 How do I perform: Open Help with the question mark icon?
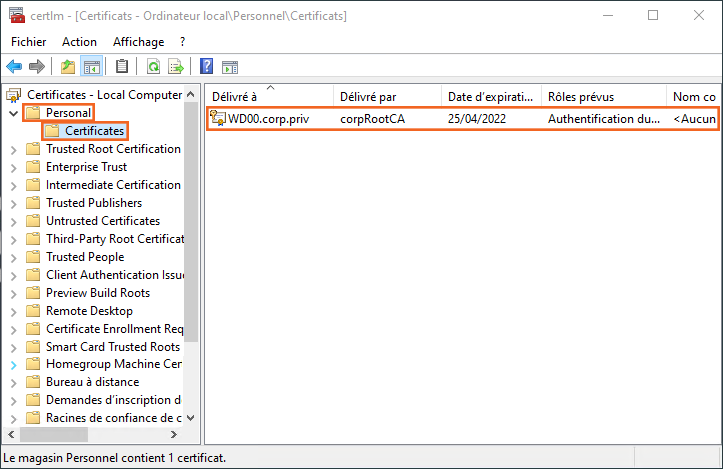pos(206,67)
